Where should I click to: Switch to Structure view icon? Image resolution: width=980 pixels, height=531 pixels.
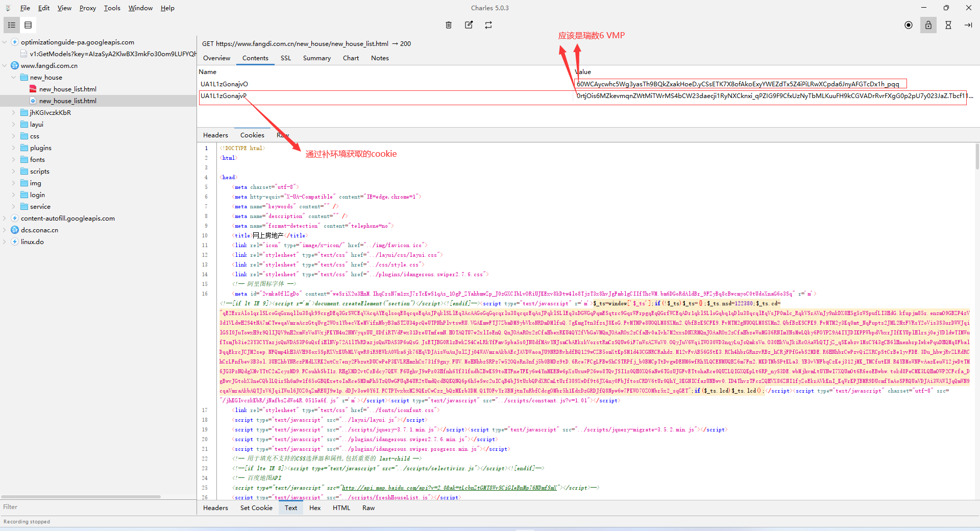(11, 25)
